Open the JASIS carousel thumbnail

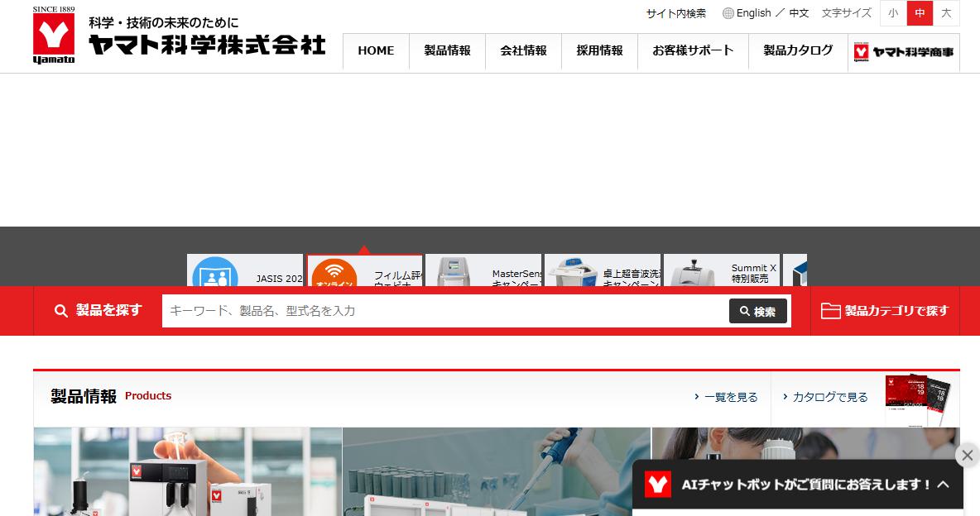click(245, 270)
